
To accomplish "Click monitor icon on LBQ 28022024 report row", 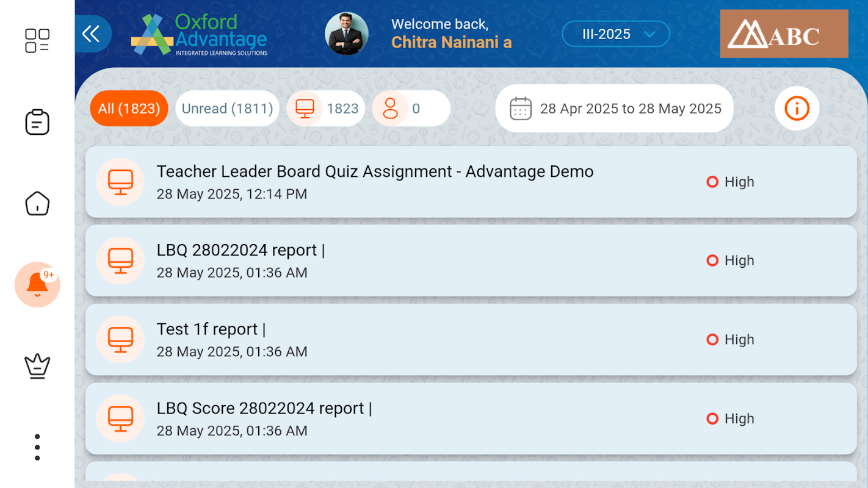I will [120, 260].
